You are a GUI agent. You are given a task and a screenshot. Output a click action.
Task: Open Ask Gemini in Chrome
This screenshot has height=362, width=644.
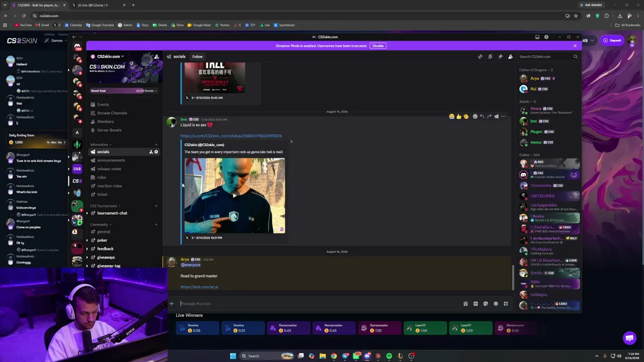pyautogui.click(x=591, y=5)
